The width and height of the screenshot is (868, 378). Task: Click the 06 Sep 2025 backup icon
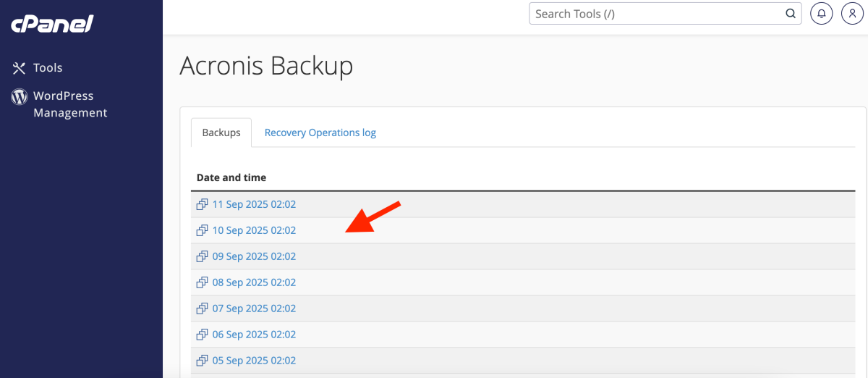pos(203,335)
